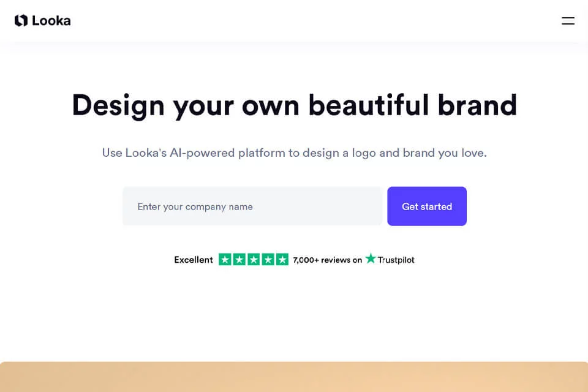Click the beige banner at page bottom
Screen dimensions: 588x392
point(294,377)
